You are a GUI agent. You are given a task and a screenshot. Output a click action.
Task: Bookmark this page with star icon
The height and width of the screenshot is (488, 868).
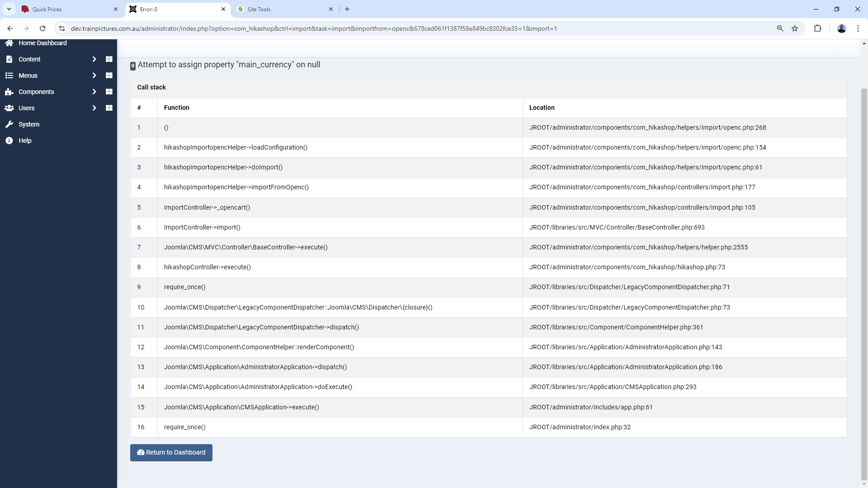[795, 28]
